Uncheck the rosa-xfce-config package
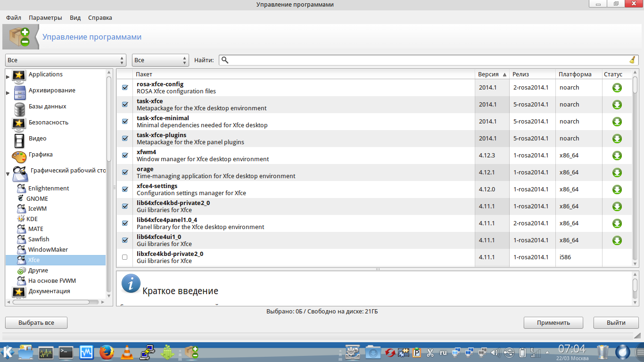 [x=125, y=88]
